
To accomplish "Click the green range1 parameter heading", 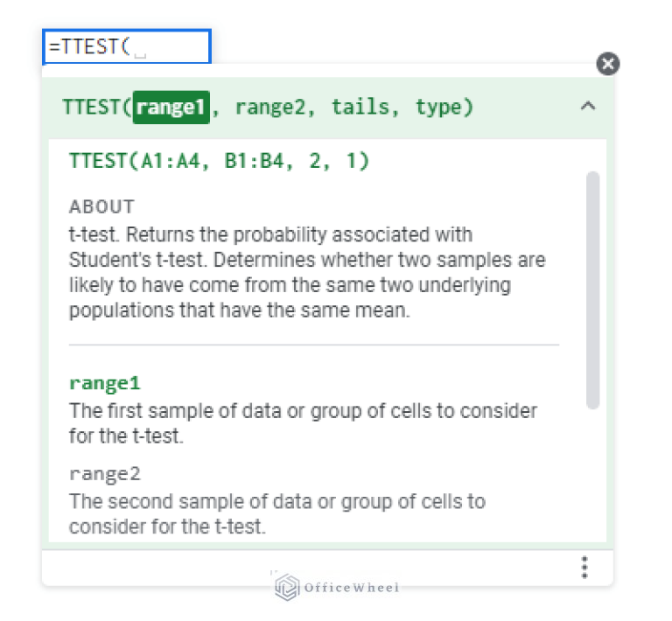I will click(x=104, y=383).
